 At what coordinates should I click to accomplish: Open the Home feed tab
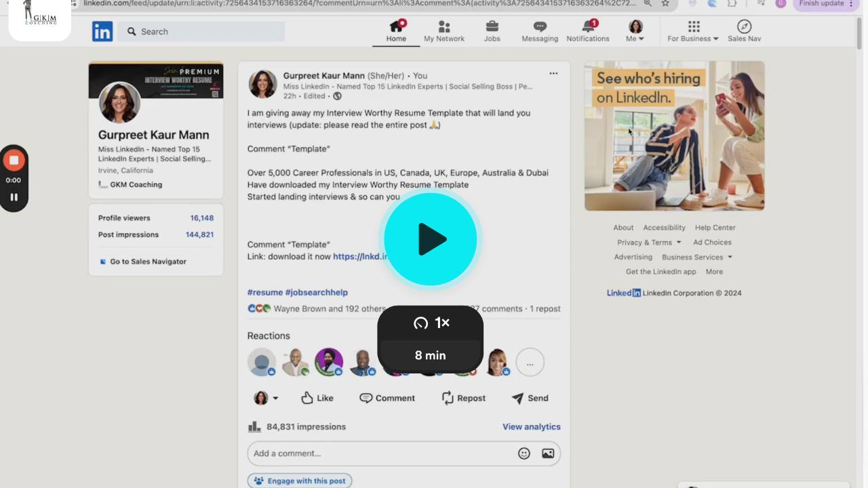click(x=396, y=31)
